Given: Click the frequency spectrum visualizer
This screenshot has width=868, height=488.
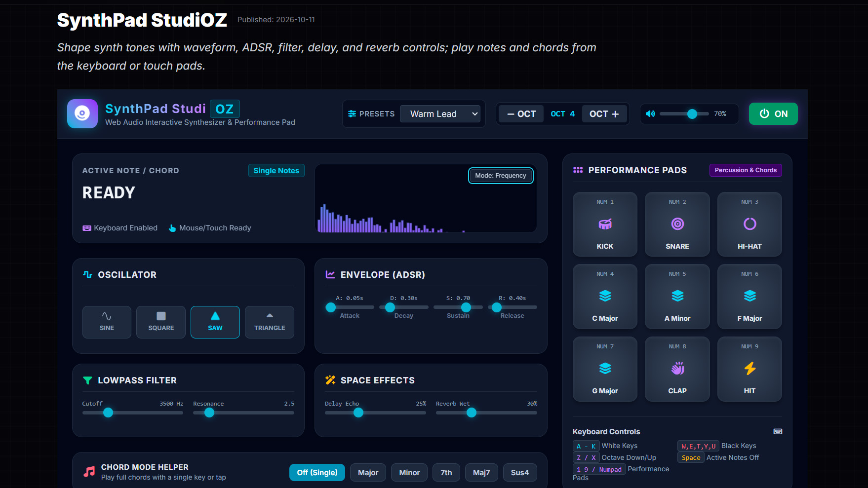Looking at the screenshot, I should coord(426,198).
